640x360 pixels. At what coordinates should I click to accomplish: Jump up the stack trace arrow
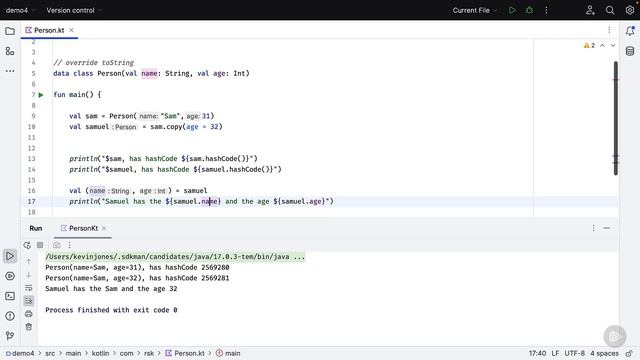[29, 261]
